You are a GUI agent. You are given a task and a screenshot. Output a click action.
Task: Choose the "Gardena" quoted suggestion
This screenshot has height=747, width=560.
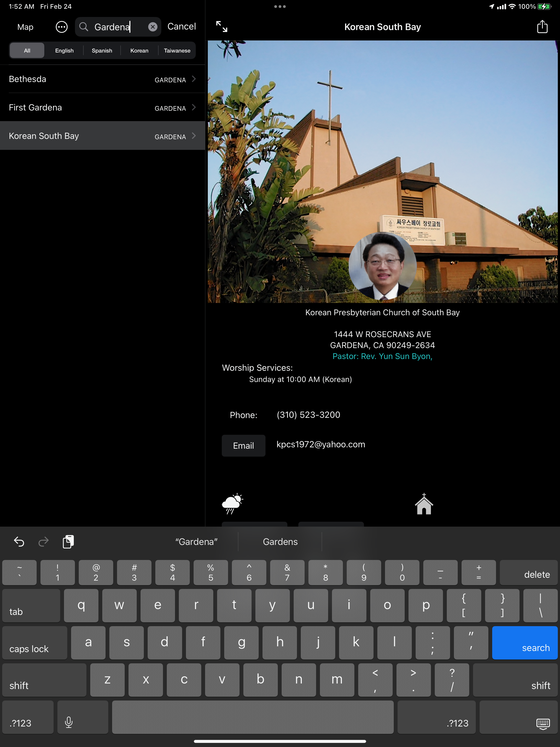pos(196,542)
